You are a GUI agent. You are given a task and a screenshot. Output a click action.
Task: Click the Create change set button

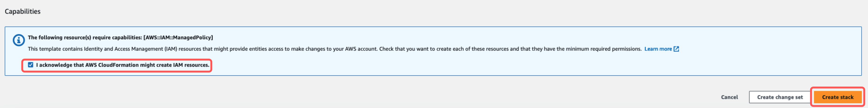(x=780, y=97)
